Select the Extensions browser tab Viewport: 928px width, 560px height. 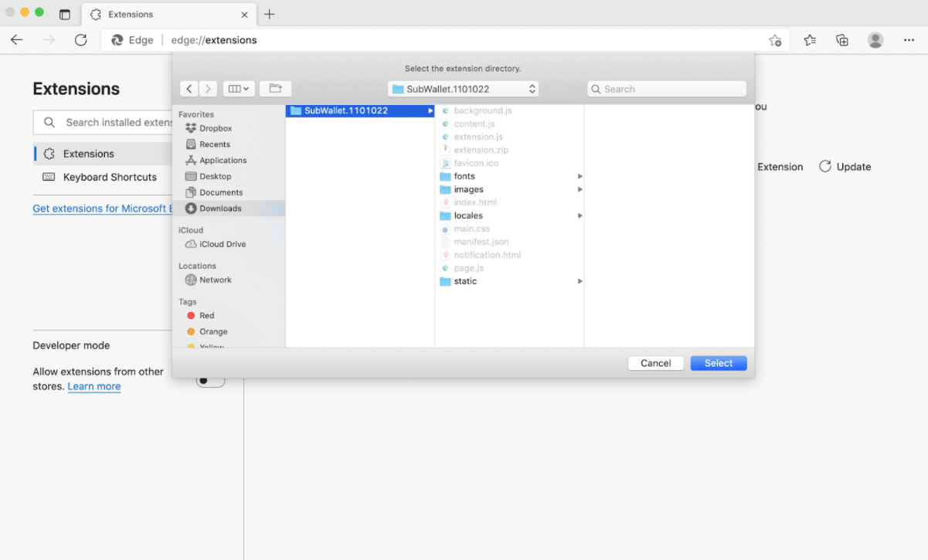click(x=168, y=14)
